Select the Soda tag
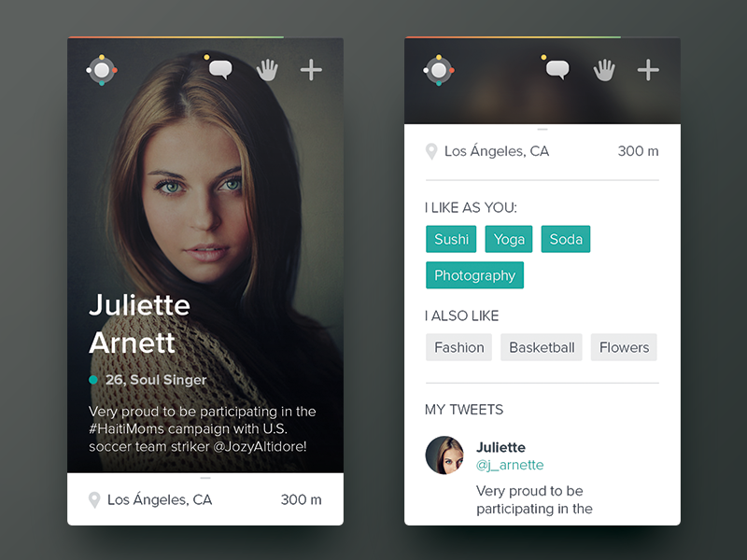The image size is (747, 560). click(566, 239)
